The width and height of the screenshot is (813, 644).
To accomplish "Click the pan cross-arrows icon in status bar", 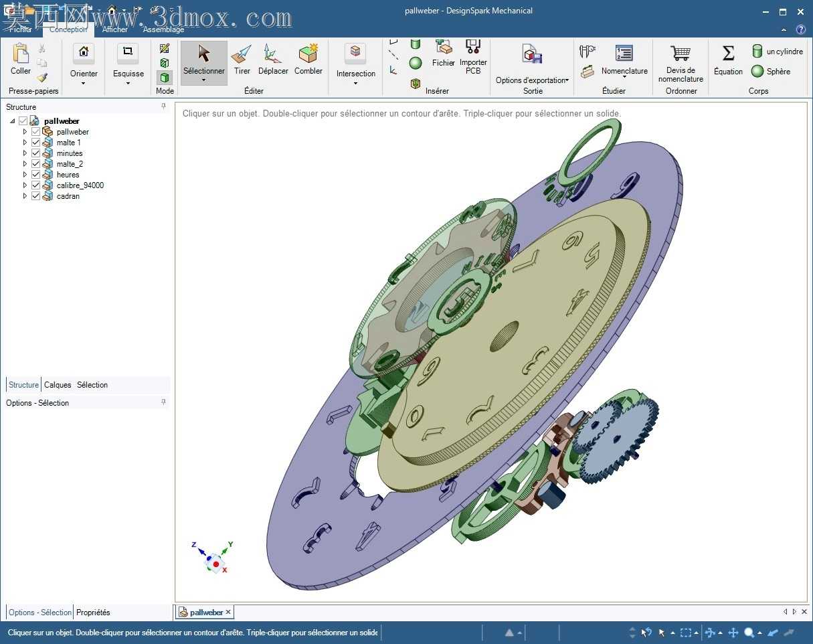I will pyautogui.click(x=733, y=633).
